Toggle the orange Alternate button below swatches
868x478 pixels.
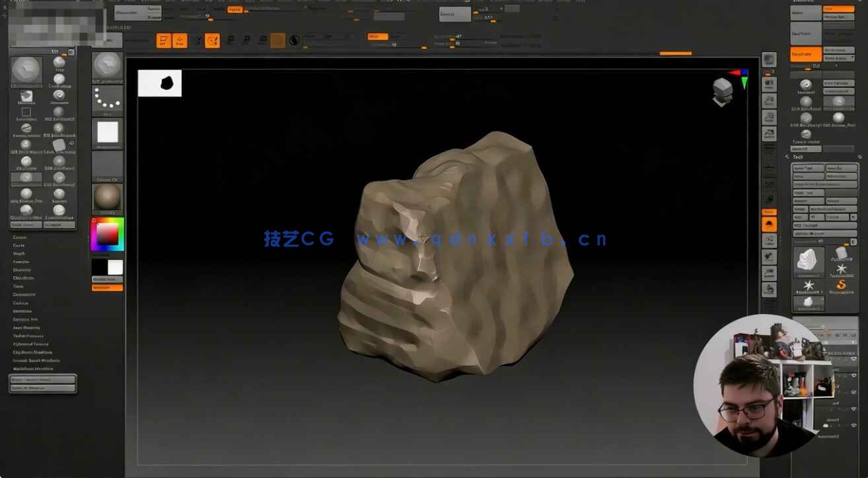[x=107, y=288]
